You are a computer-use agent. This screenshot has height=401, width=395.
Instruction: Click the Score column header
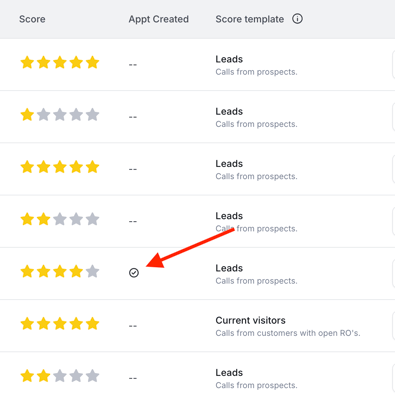click(32, 19)
